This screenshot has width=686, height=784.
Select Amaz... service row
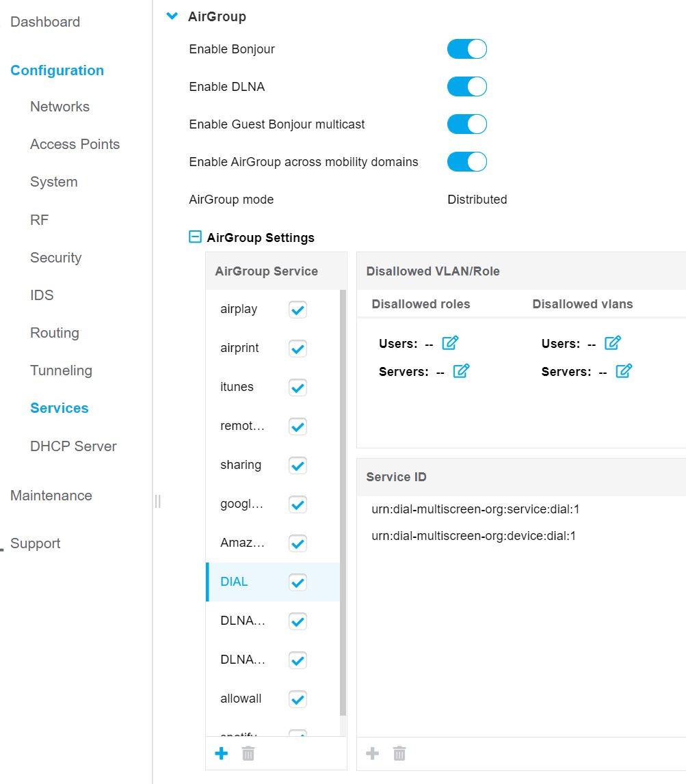coord(273,543)
